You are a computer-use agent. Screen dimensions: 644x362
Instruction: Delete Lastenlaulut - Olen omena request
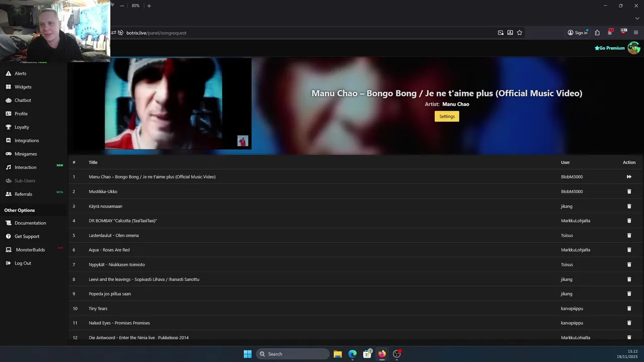[629, 235]
